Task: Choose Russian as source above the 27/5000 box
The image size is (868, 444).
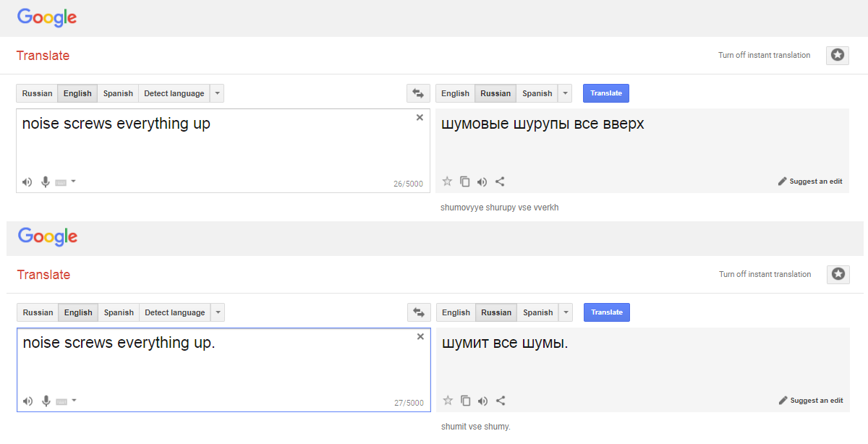Action: tap(38, 312)
